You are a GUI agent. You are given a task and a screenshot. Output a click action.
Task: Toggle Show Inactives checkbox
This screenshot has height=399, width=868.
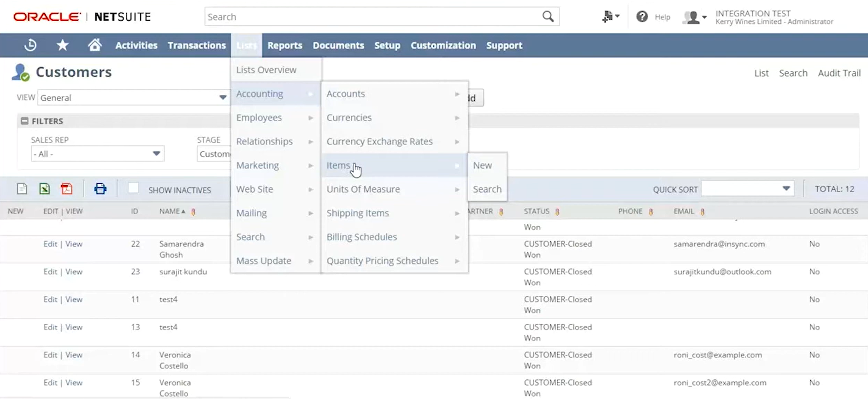pos(133,188)
